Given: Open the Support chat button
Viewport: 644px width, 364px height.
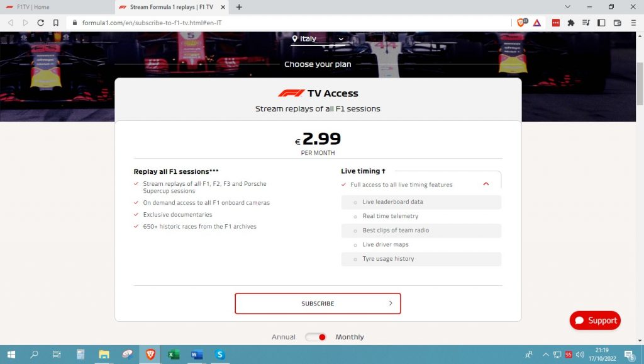Looking at the screenshot, I should pyautogui.click(x=595, y=321).
